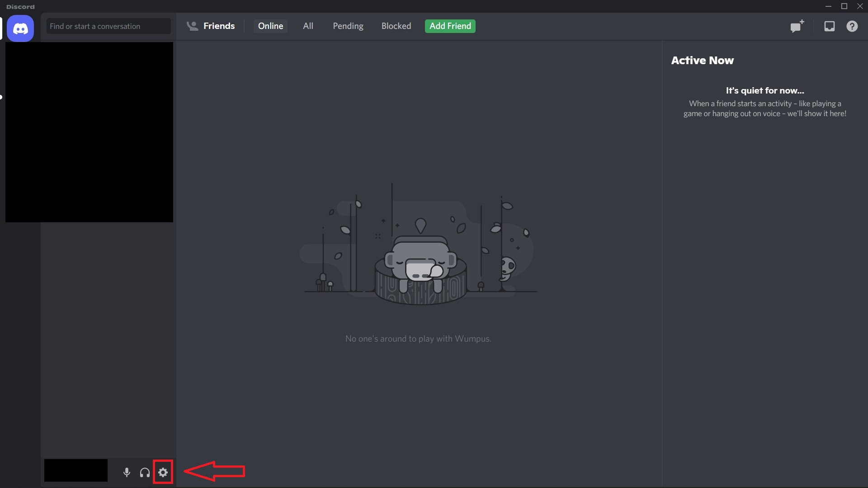The height and width of the screenshot is (488, 868).
Task: Click the microphone icon near your avatar
Action: tap(126, 472)
